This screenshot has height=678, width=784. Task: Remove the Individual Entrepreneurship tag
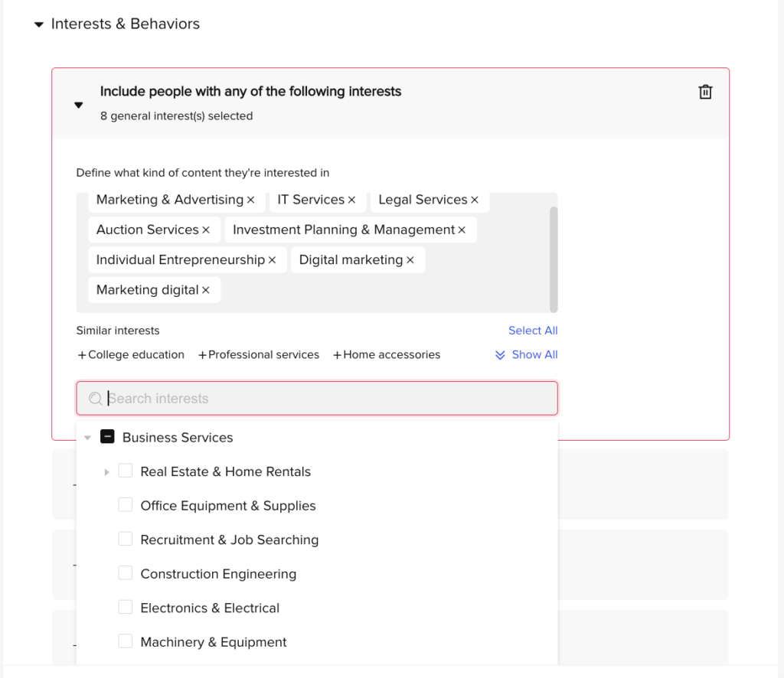pyautogui.click(x=272, y=260)
